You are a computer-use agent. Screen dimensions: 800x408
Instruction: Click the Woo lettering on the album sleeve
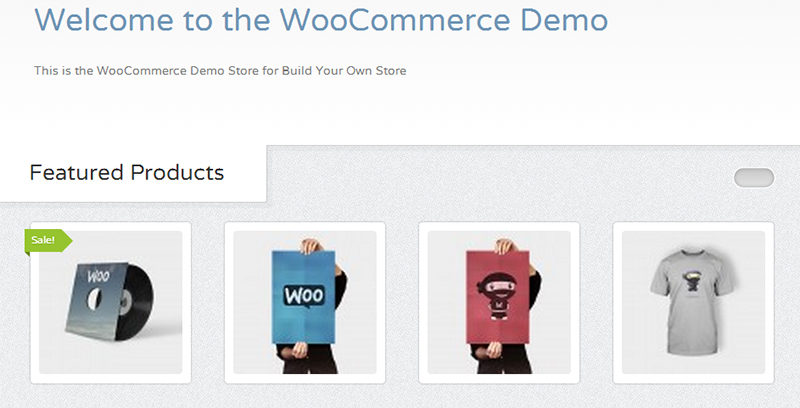click(98, 276)
